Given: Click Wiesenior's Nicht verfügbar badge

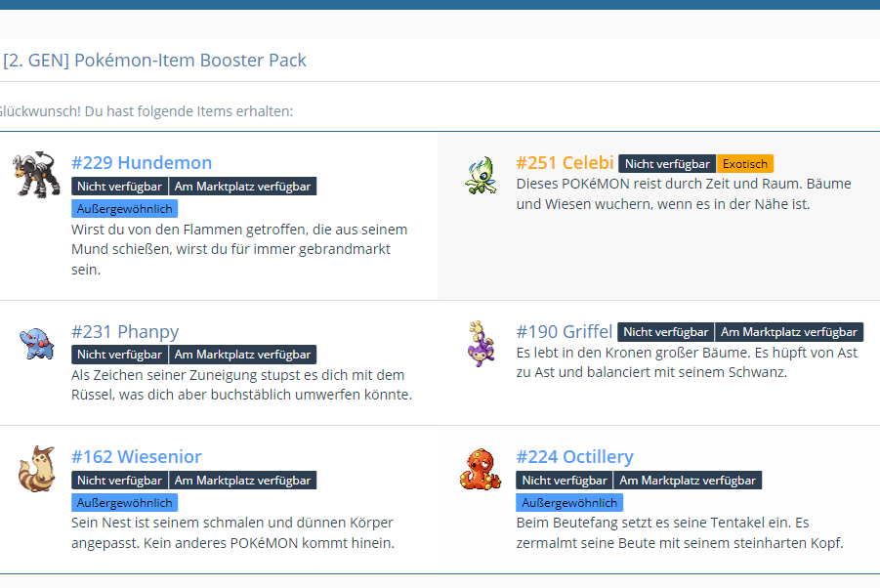Looking at the screenshot, I should 119,481.
